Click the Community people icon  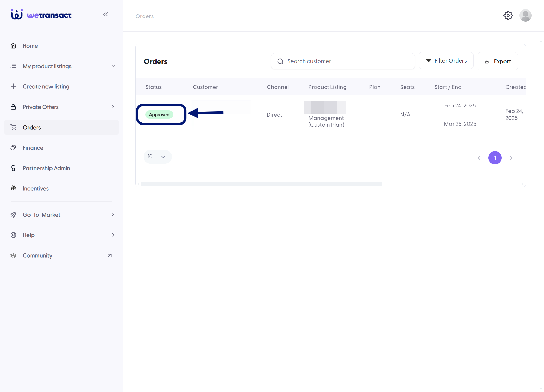(x=13, y=255)
